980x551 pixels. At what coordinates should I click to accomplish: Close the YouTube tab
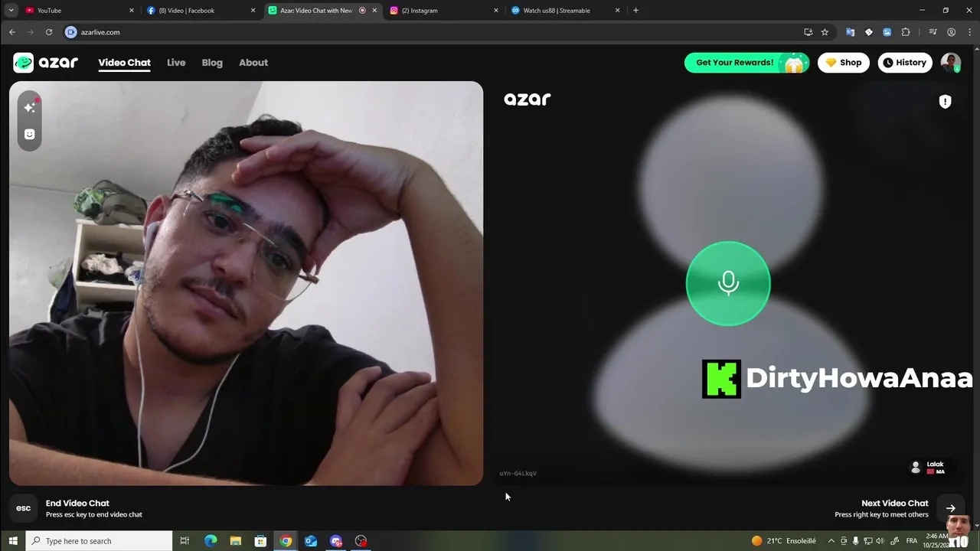(x=132, y=11)
